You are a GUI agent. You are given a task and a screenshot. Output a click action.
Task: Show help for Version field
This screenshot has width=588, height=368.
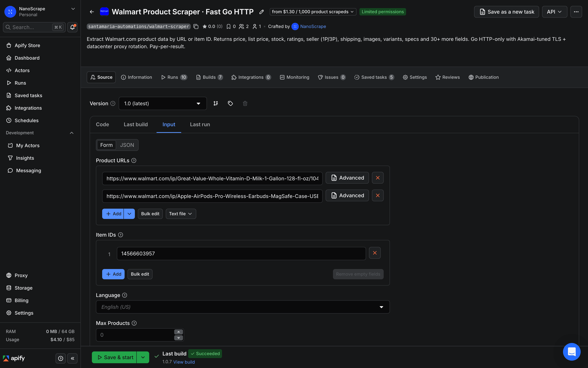tap(113, 103)
